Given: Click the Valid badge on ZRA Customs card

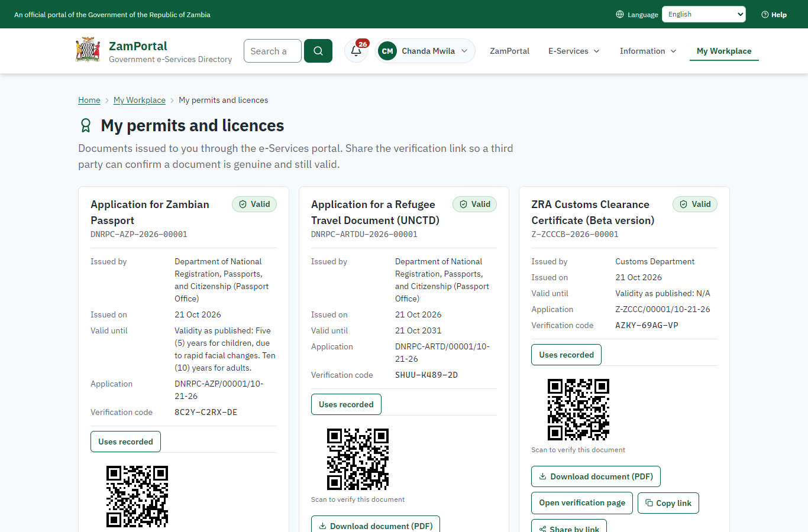Looking at the screenshot, I should tap(695, 204).
